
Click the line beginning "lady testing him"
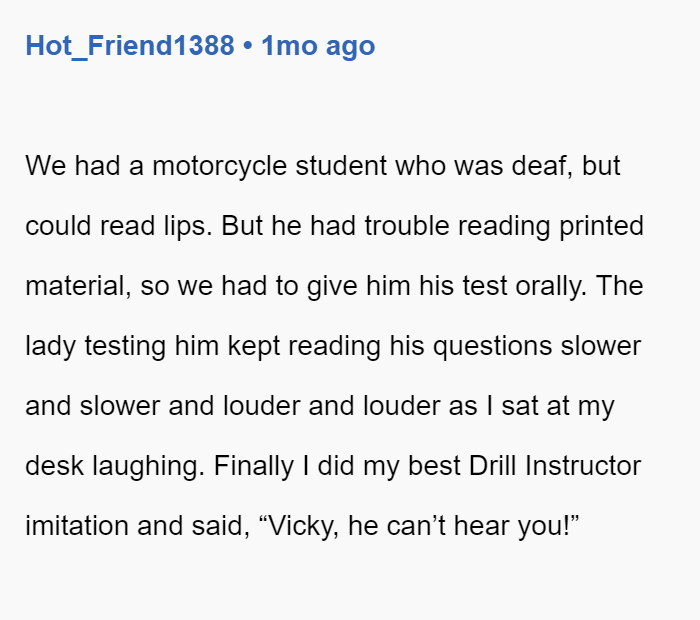tap(333, 346)
